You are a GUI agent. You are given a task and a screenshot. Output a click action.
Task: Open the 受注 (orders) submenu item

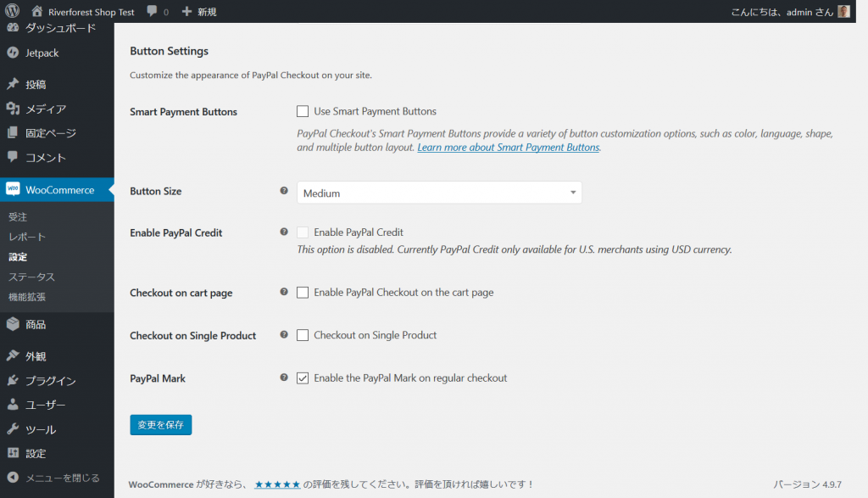coord(18,217)
